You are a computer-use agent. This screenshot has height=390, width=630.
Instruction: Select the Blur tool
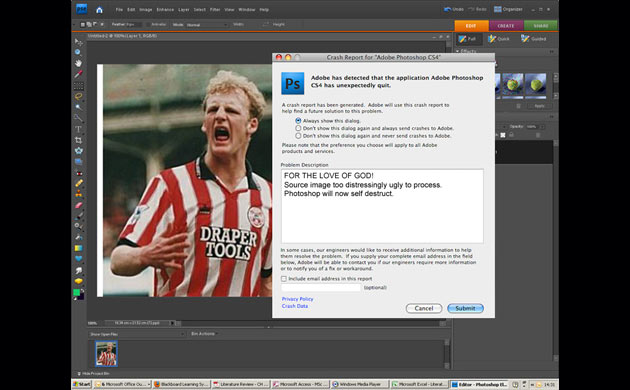point(78,270)
